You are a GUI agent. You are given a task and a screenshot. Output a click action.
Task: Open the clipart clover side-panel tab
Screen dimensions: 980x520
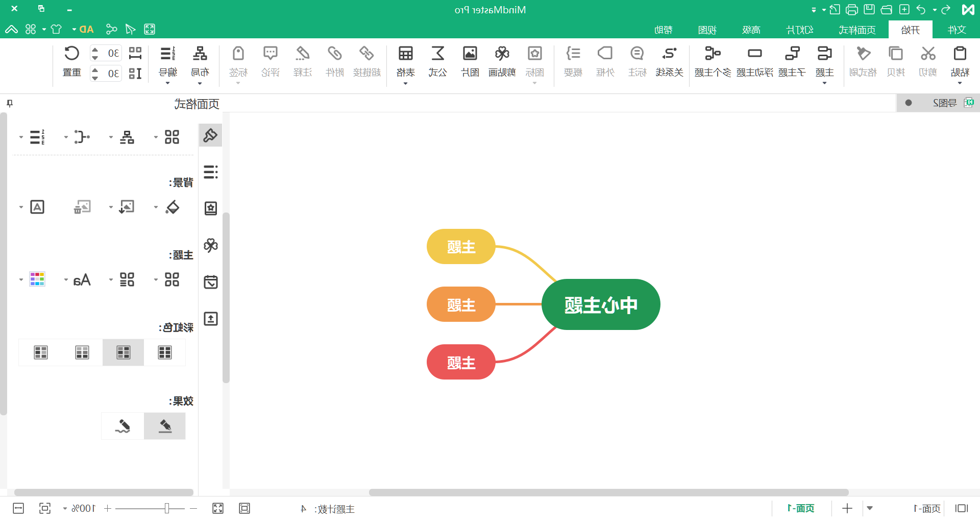(x=211, y=245)
